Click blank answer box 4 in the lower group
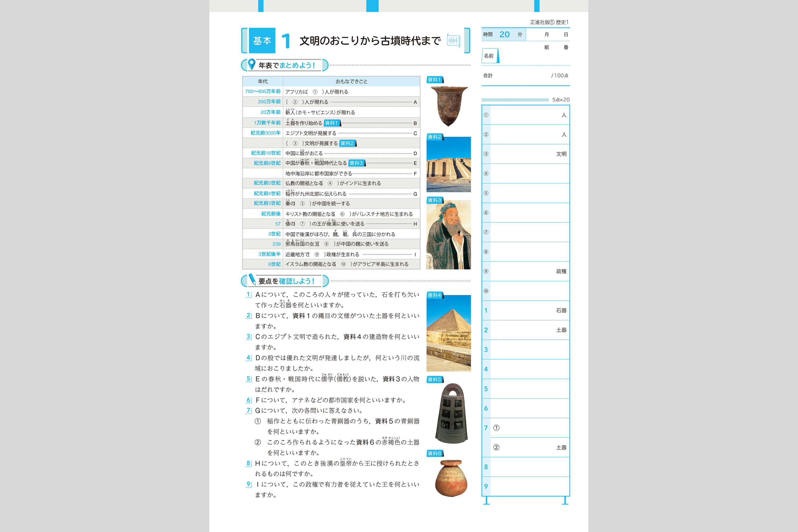798x532 pixels. pyautogui.click(x=530, y=369)
